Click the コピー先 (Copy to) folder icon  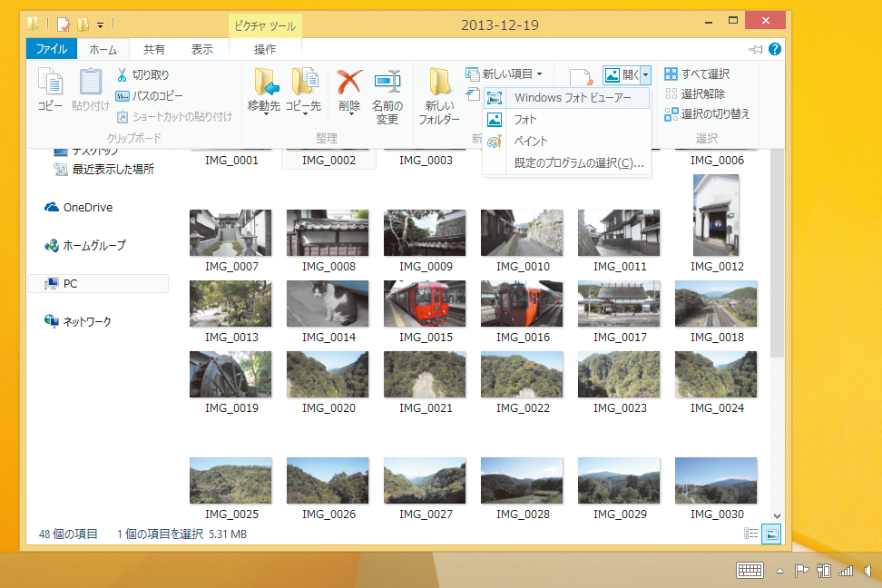click(x=304, y=83)
